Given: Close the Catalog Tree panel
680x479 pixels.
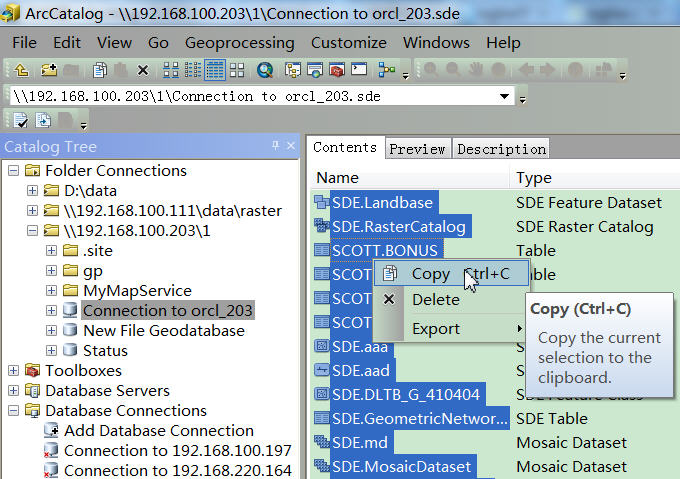Looking at the screenshot, I should (x=291, y=146).
